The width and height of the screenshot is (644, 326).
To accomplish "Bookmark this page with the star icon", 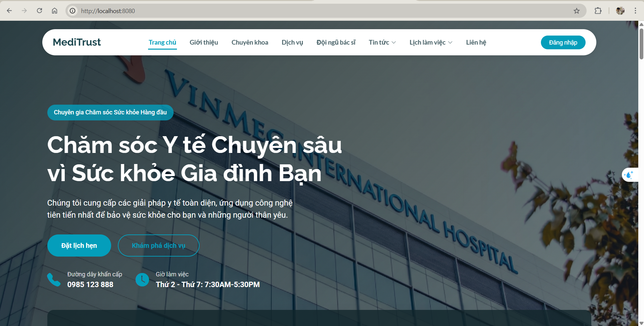I will coord(577,11).
